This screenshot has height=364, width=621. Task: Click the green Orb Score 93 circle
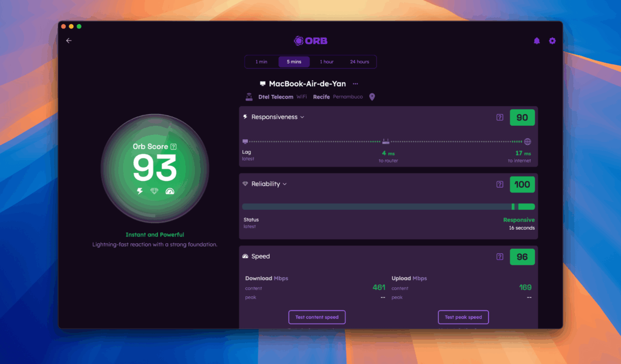pos(155,168)
